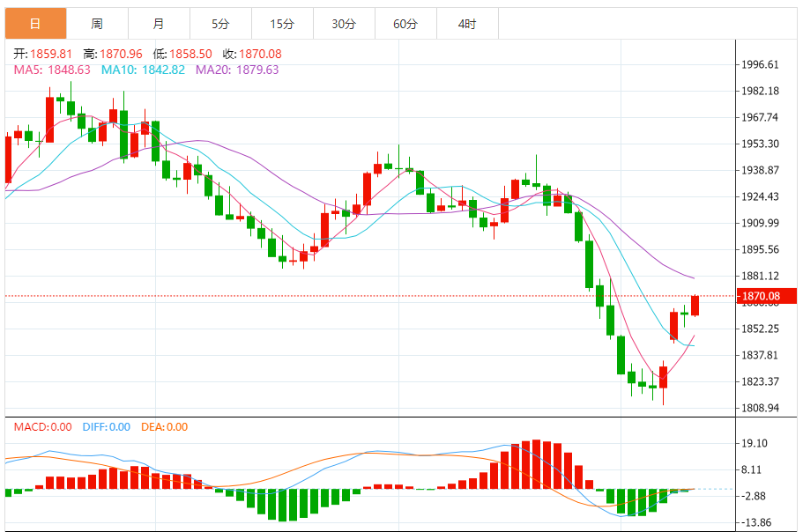The width and height of the screenshot is (803, 532).
Task: Click the MA5: 1848.63 indicator label
Action: coord(52,70)
